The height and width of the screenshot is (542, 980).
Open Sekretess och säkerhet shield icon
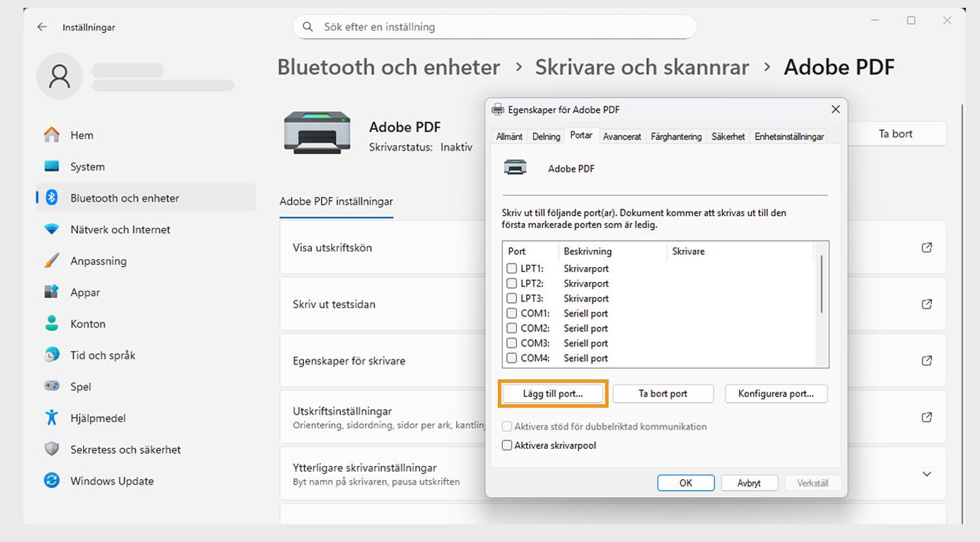[50, 449]
